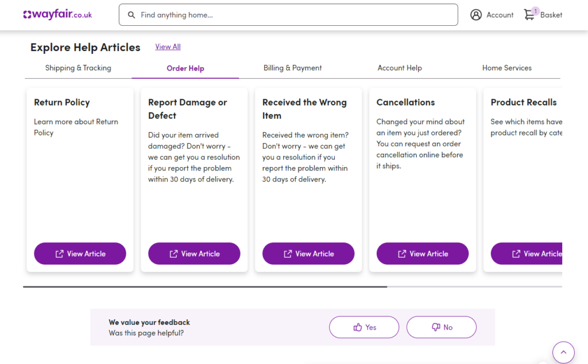588x364 pixels.
Task: Click the Wayfair.co.uk logo
Action: click(57, 15)
